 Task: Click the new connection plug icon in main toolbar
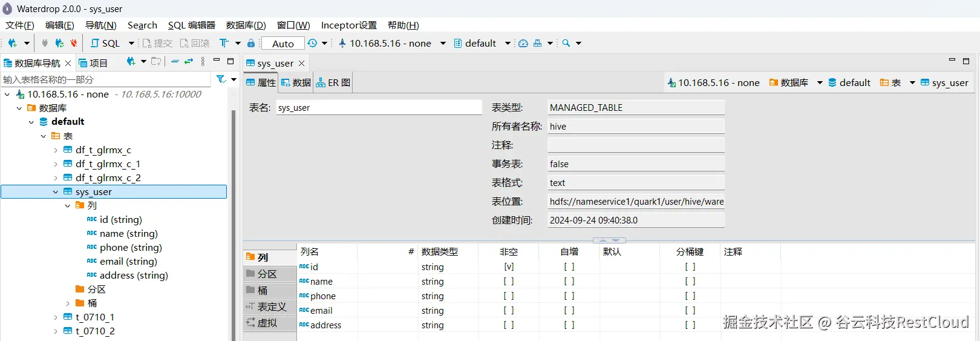pyautogui.click(x=12, y=43)
